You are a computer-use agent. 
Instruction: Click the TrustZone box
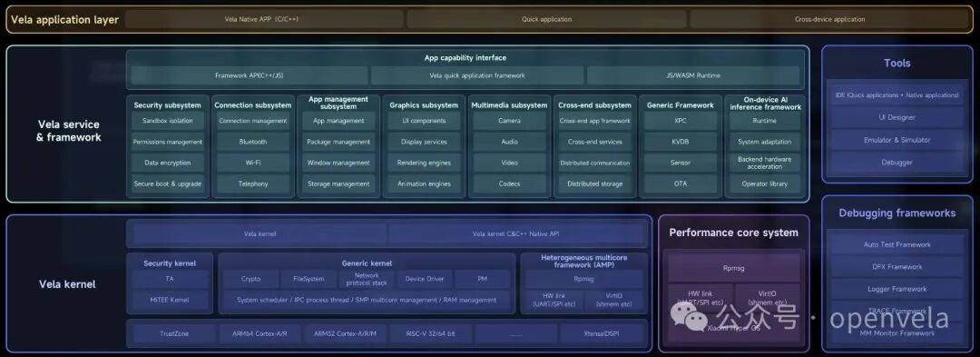tap(173, 334)
